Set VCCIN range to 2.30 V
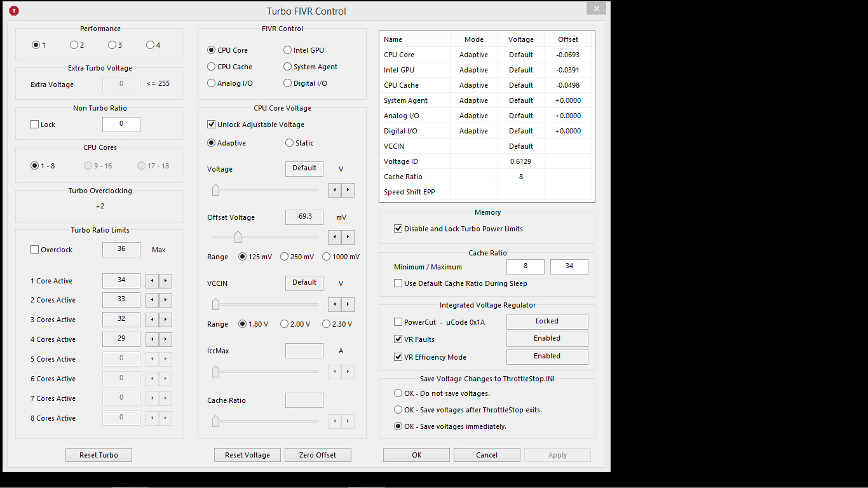The height and width of the screenshot is (488, 868). point(337,324)
